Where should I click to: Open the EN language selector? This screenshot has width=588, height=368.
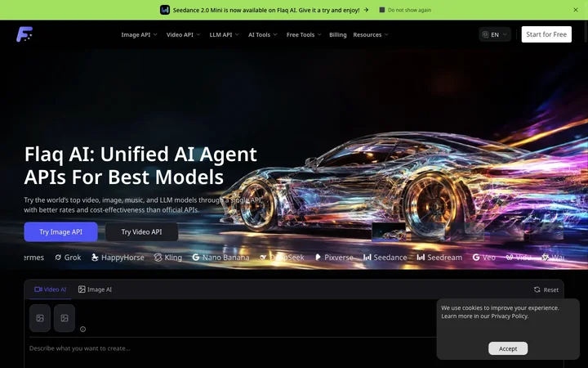coord(495,34)
